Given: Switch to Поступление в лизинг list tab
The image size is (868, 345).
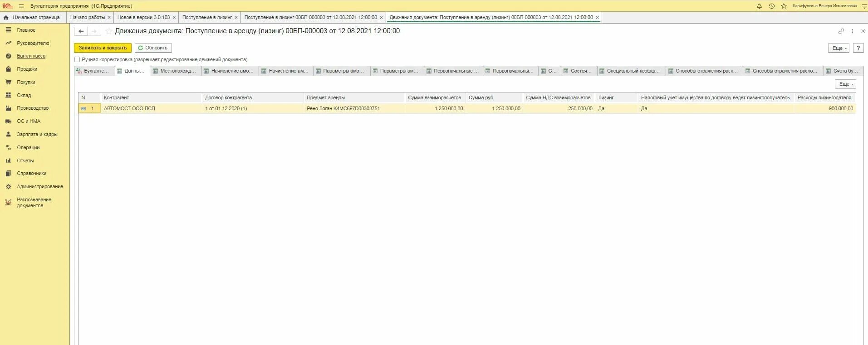Looking at the screenshot, I should 207,17.
